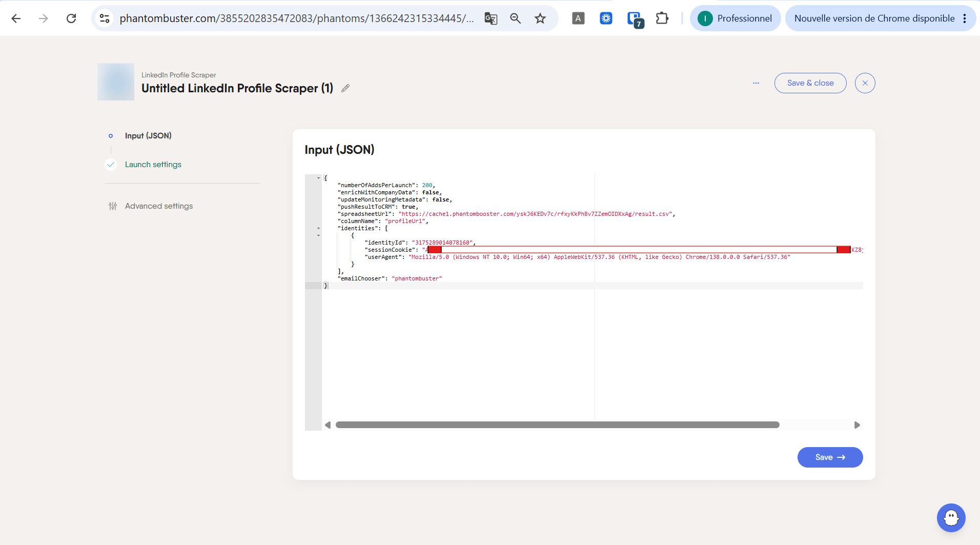Image resolution: width=980 pixels, height=545 pixels.
Task: Click the identityId value
Action: (442, 243)
